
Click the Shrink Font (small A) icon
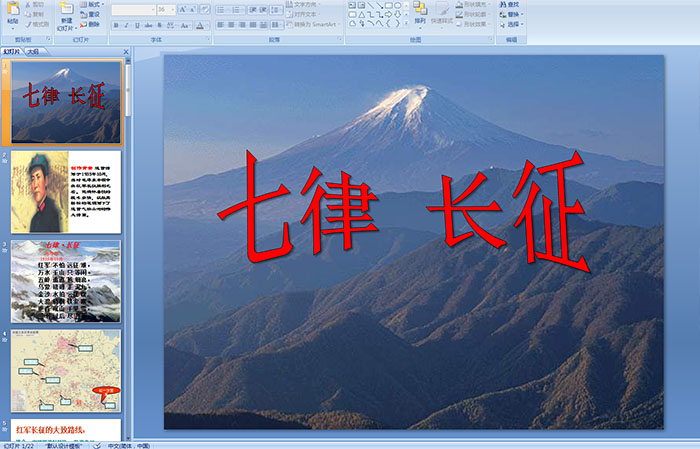tap(193, 9)
